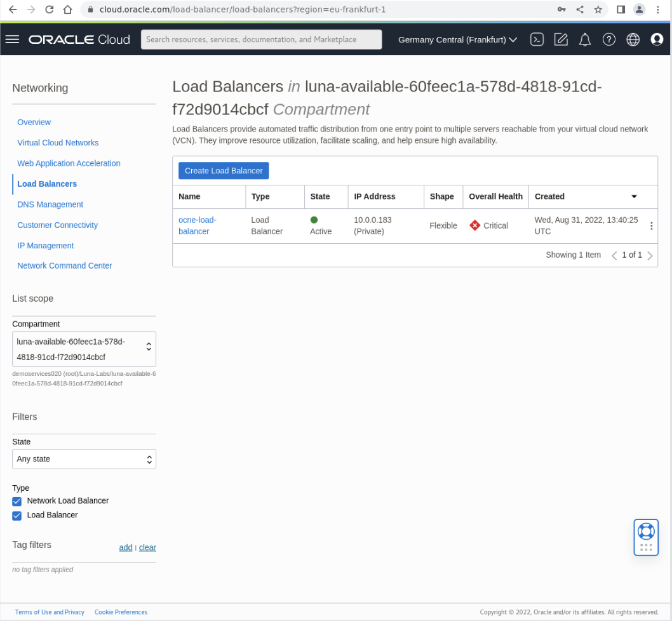
Task: Open the region selector Germany Central (Frankfurt)
Action: pos(457,39)
